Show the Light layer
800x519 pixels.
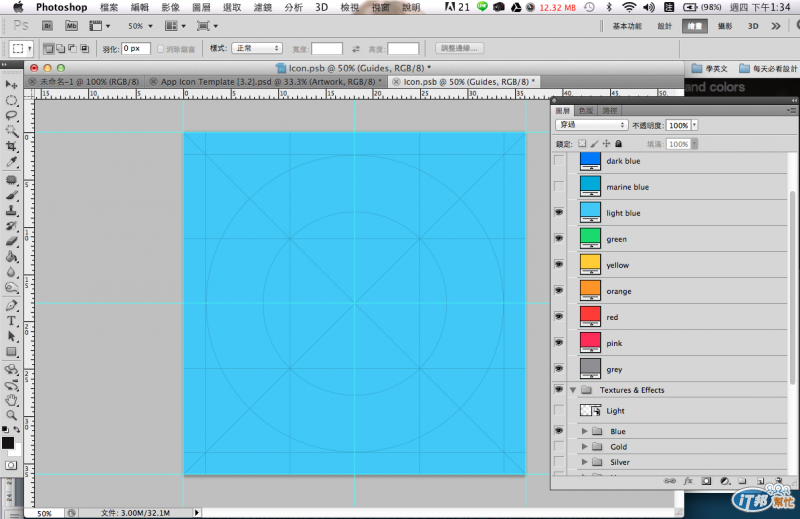[559, 410]
